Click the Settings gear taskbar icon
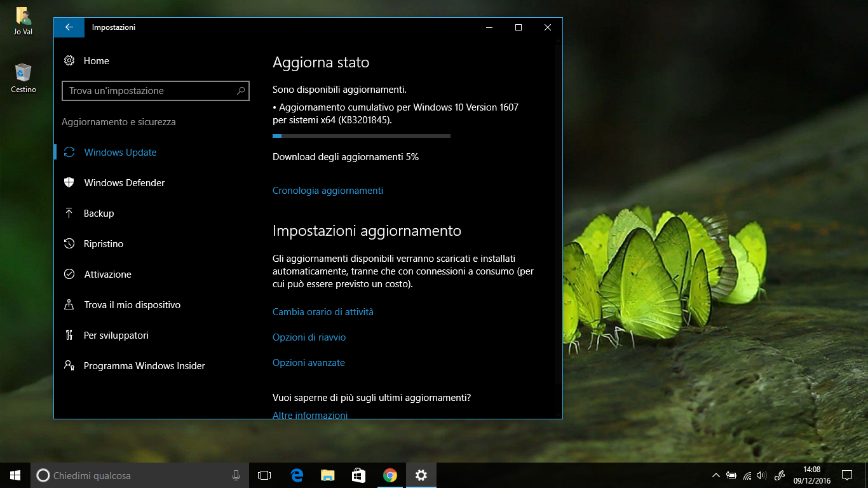Screen dimensions: 868x488 tap(421, 475)
